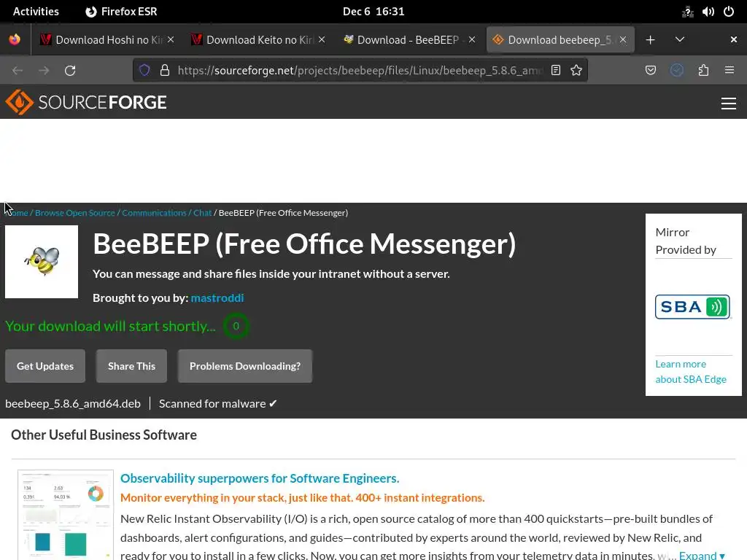Open the Pocket save icon
The height and width of the screenshot is (560, 747).
coord(650,71)
